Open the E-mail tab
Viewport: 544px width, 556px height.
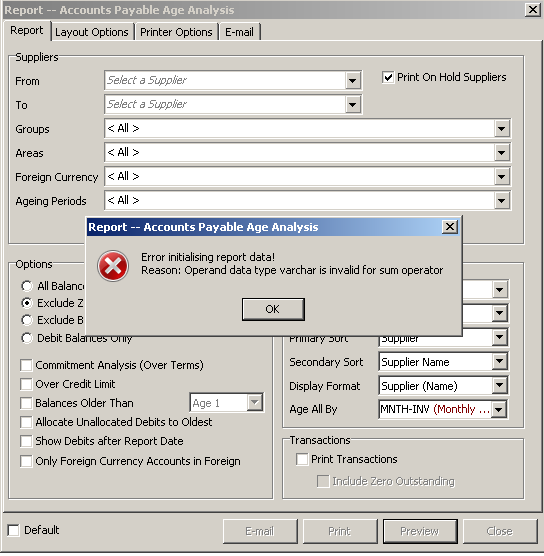point(239,32)
